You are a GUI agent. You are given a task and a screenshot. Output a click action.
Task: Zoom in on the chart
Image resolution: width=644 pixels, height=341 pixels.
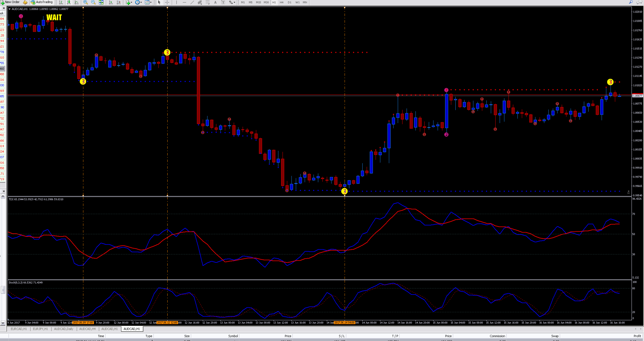pyautogui.click(x=85, y=2)
